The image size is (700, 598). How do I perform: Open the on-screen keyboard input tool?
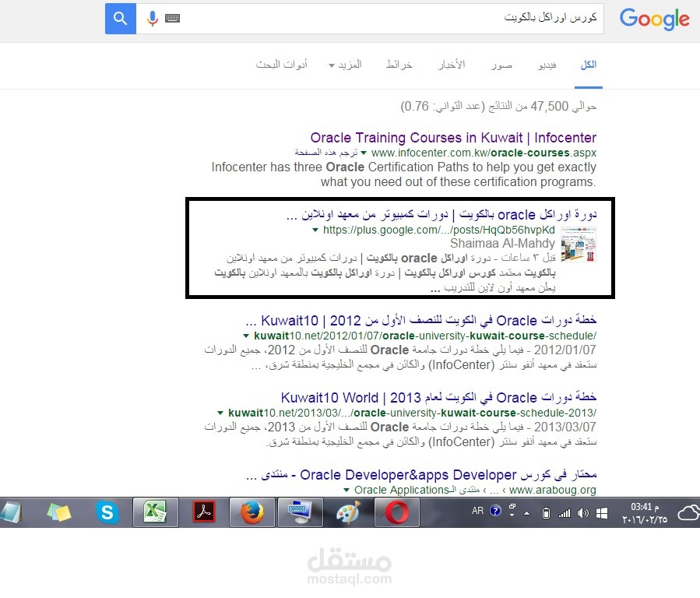172,18
